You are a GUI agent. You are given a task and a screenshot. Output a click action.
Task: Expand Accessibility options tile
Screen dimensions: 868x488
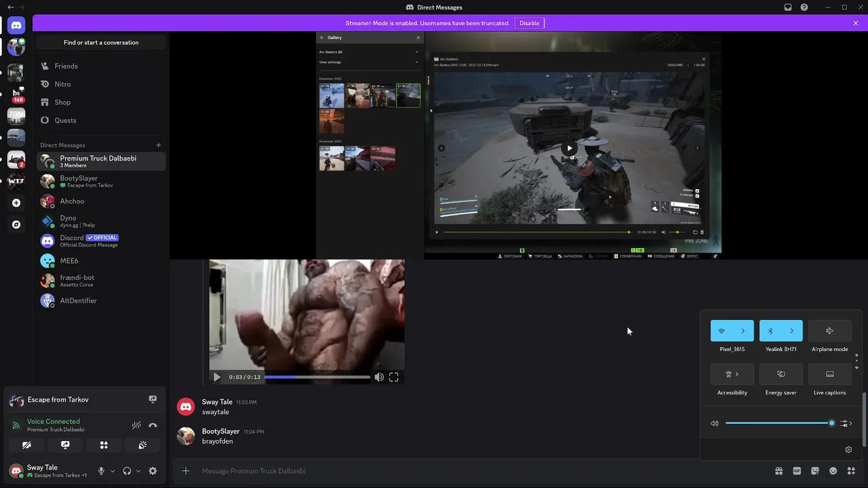(x=732, y=374)
